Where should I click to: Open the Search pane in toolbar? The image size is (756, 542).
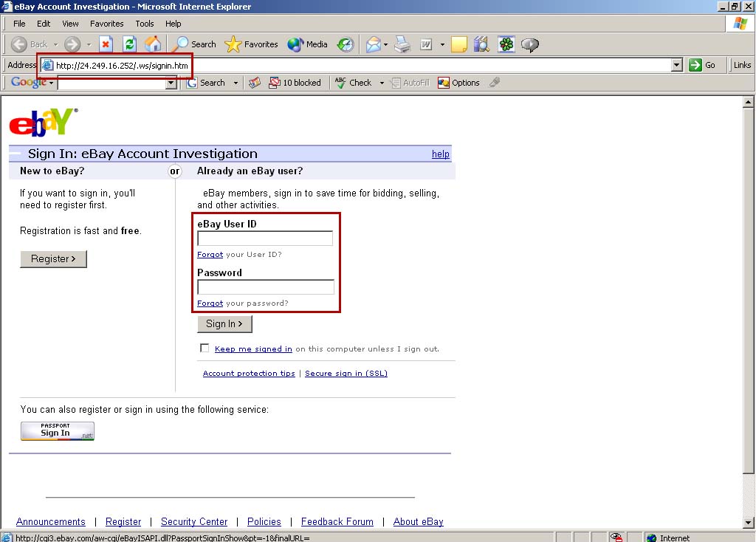(x=194, y=44)
